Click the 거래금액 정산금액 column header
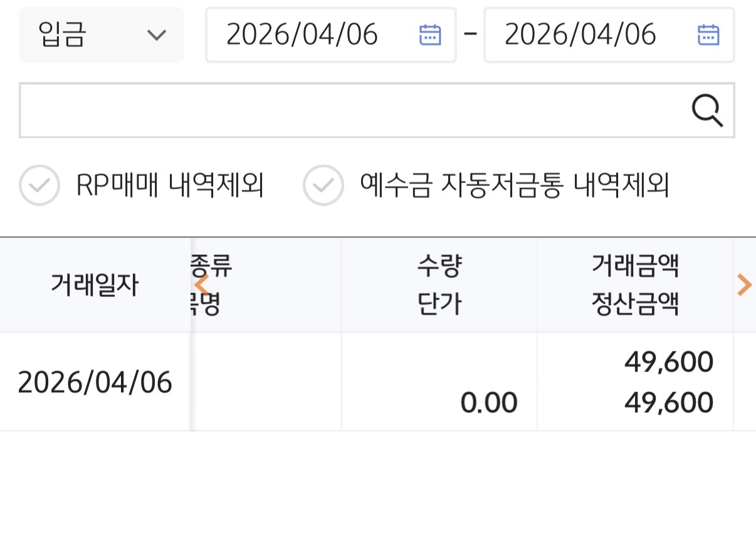The height and width of the screenshot is (533, 756). (635, 286)
